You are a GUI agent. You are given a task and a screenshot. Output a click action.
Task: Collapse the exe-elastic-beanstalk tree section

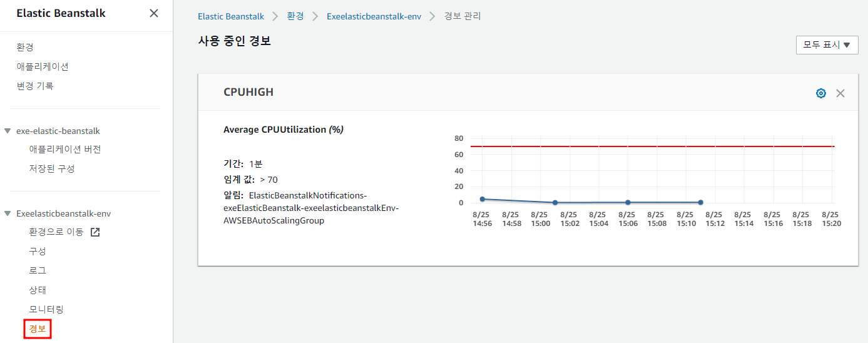[8, 131]
